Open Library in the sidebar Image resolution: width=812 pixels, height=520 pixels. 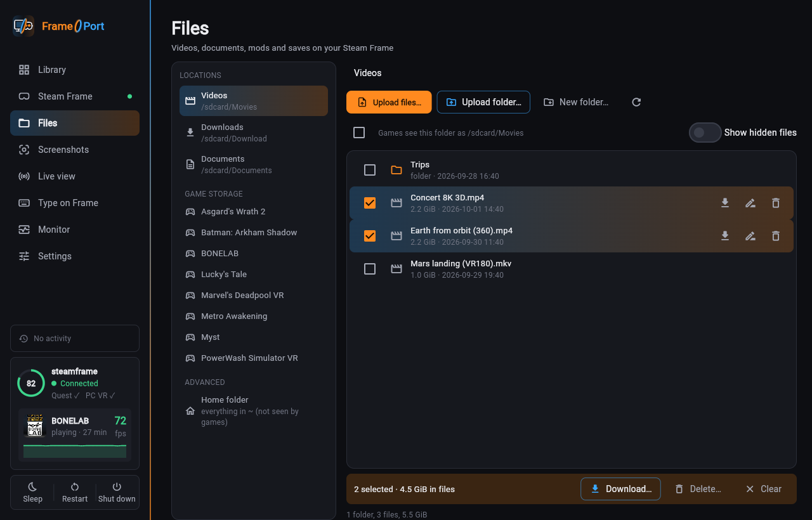(x=75, y=70)
